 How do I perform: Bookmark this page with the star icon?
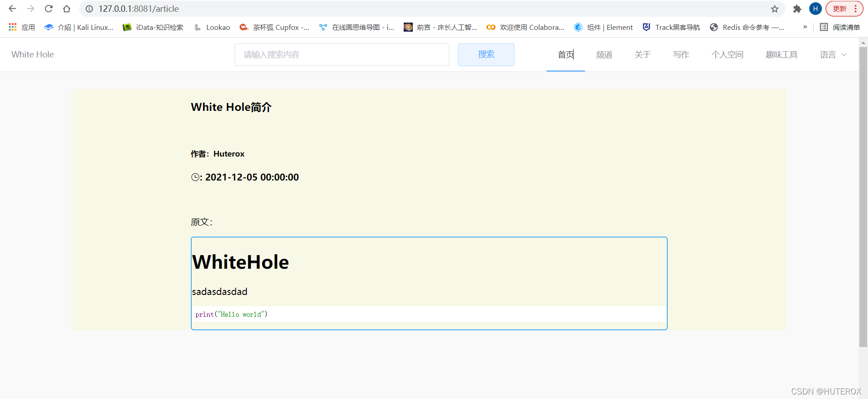coord(775,9)
